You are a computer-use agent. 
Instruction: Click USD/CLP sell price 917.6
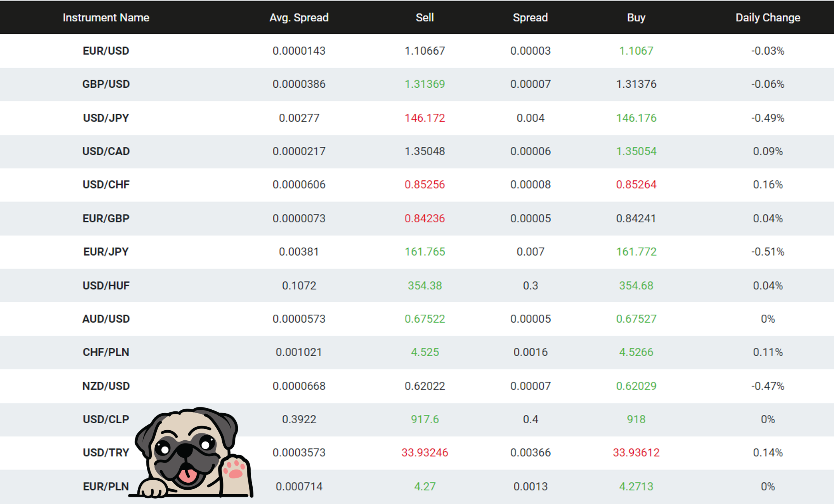click(x=425, y=419)
